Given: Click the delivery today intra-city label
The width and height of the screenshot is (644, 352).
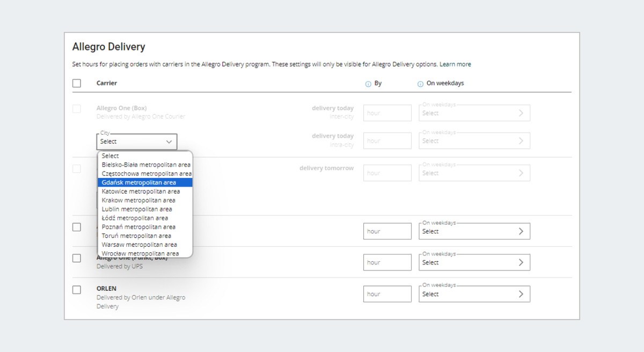Looking at the screenshot, I should pos(333,140).
